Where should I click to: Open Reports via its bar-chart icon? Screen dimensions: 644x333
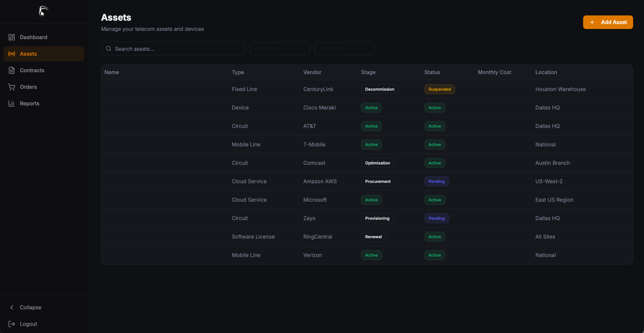pyautogui.click(x=12, y=103)
